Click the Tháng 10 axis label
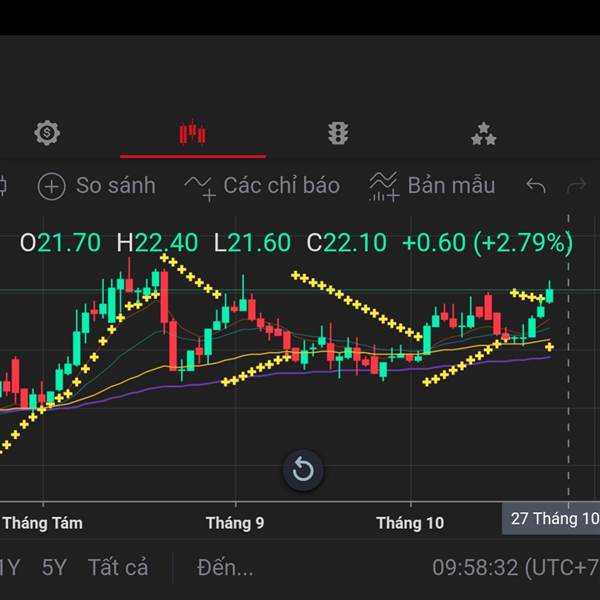600x600 pixels. click(410, 523)
